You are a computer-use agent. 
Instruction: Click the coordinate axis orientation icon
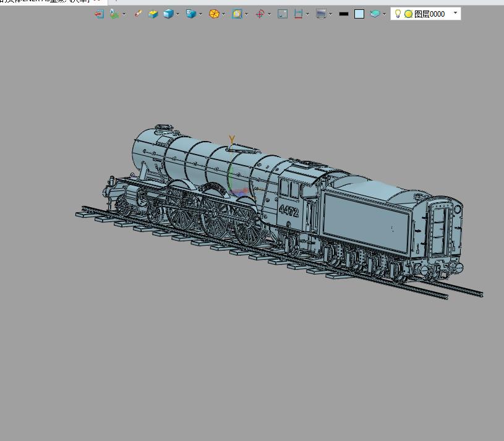[261, 13]
